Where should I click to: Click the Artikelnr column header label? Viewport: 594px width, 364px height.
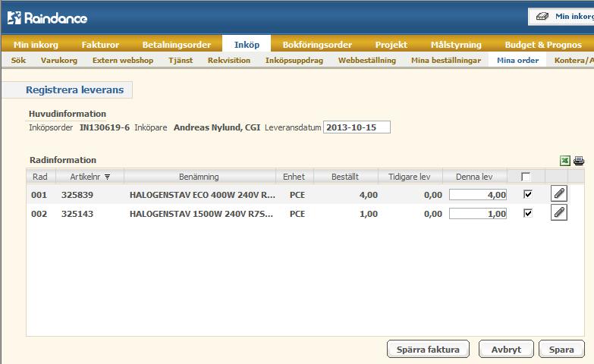(x=85, y=177)
